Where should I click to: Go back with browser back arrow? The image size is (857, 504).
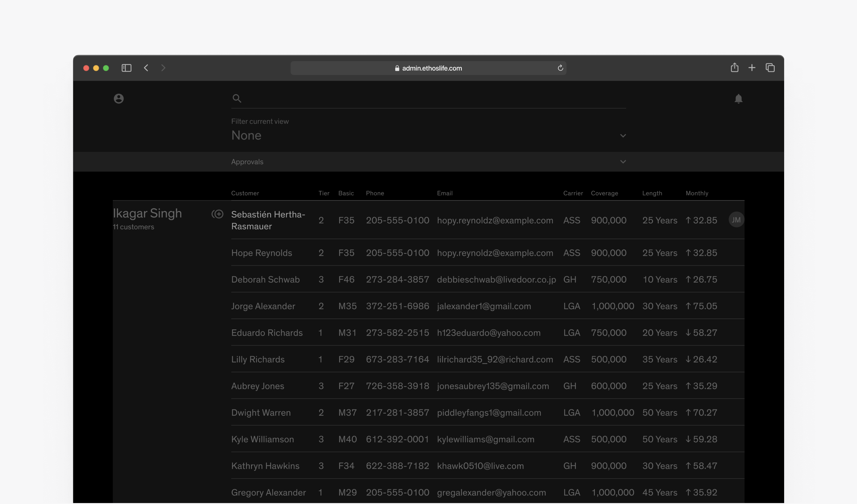146,68
